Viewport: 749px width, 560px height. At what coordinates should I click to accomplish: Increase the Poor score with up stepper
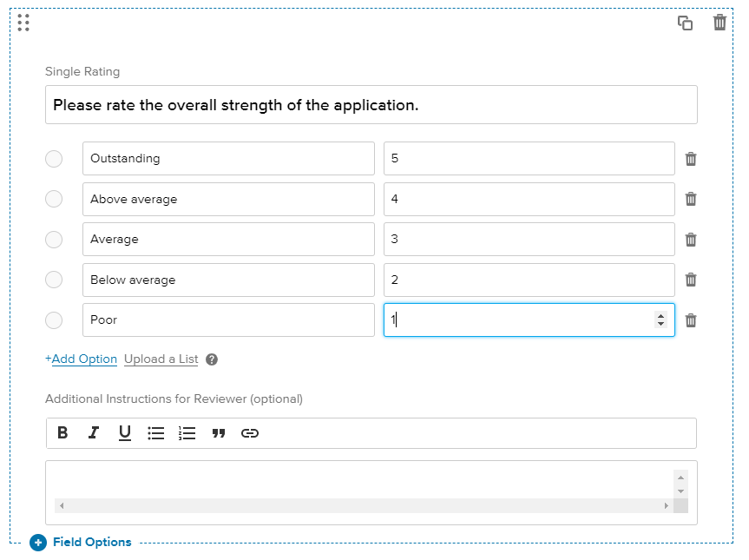tap(661, 315)
